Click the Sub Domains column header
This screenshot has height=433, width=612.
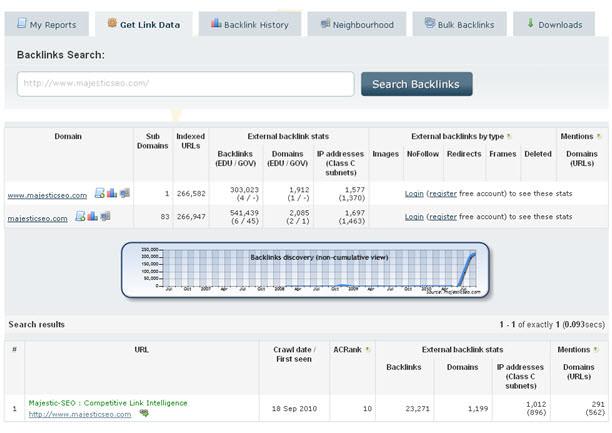coord(152,141)
